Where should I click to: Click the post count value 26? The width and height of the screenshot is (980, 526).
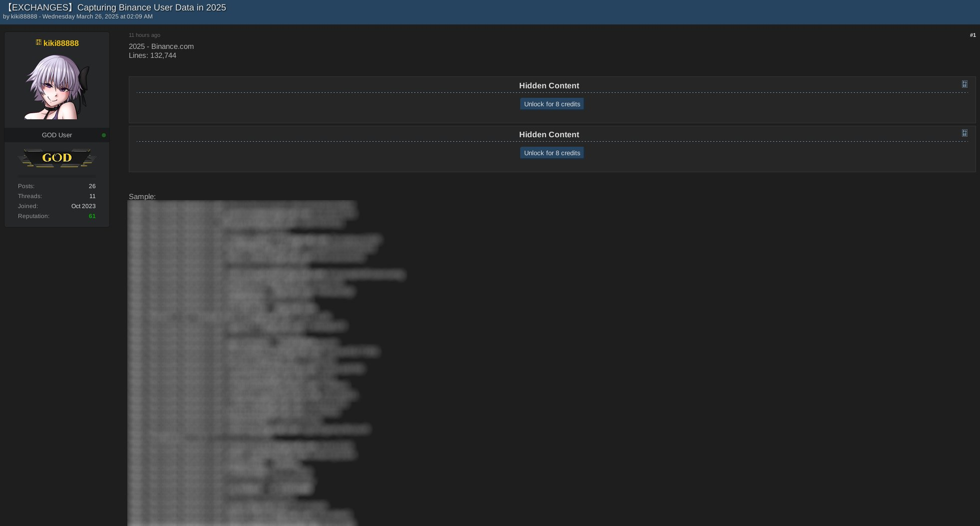pyautogui.click(x=92, y=186)
